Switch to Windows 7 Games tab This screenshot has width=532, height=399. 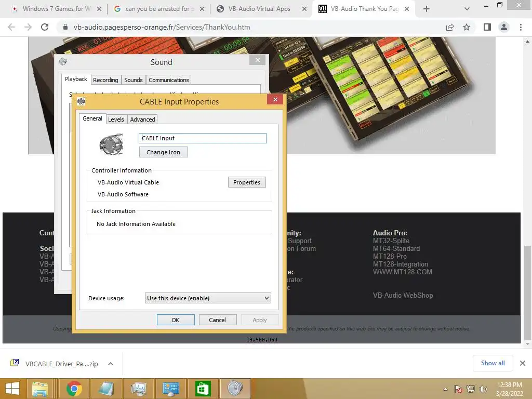click(x=56, y=9)
